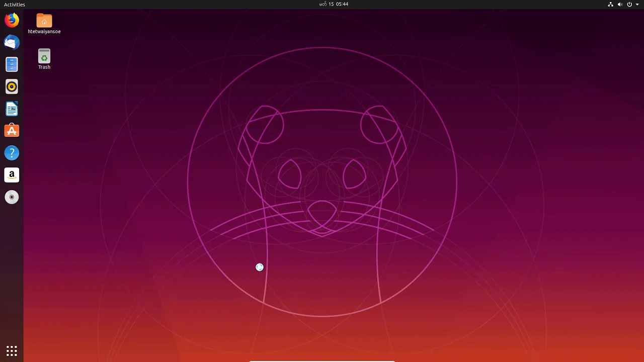Click the network status icon
644x362 pixels.
(x=610, y=4)
